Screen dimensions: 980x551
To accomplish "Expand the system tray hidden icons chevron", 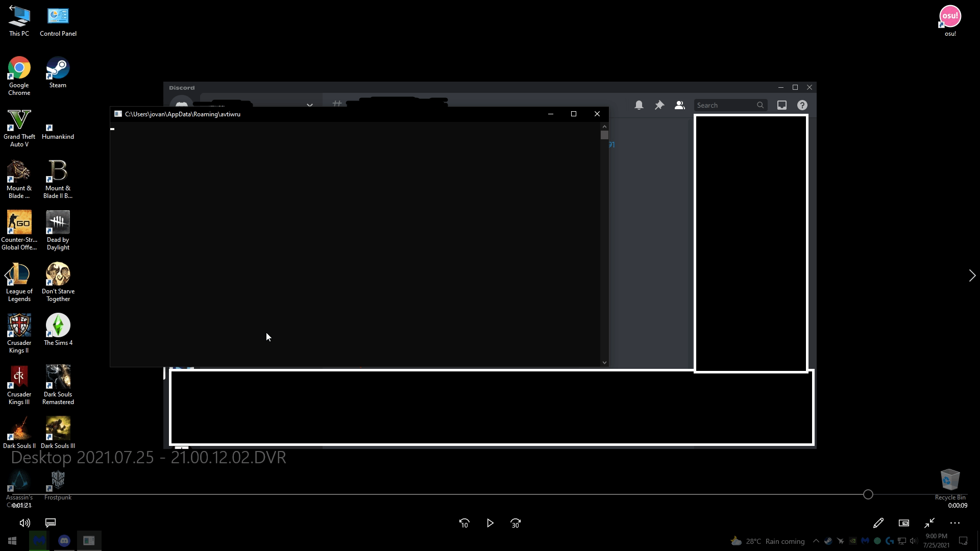I will 816,541.
